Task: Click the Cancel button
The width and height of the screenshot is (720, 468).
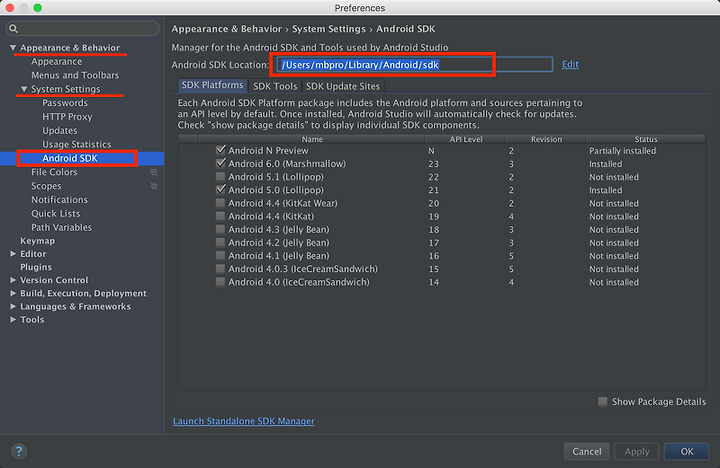Action: coord(586,451)
